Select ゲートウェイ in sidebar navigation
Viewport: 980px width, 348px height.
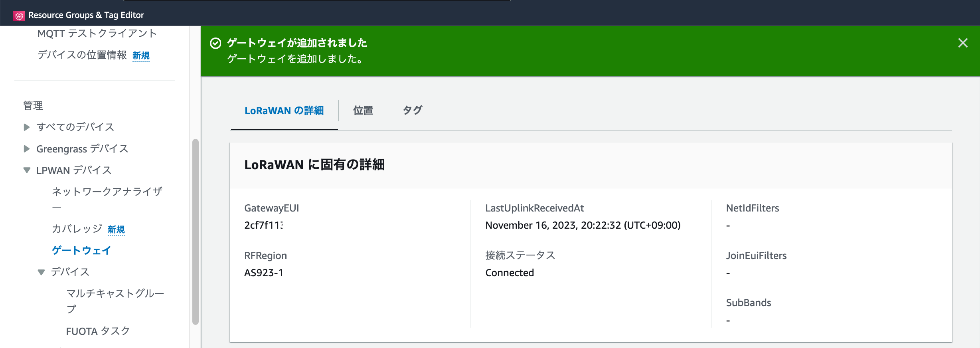tap(81, 250)
